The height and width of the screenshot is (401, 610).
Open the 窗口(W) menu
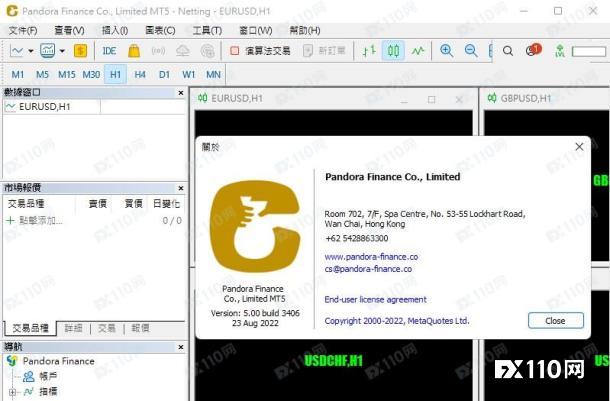pyautogui.click(x=256, y=30)
